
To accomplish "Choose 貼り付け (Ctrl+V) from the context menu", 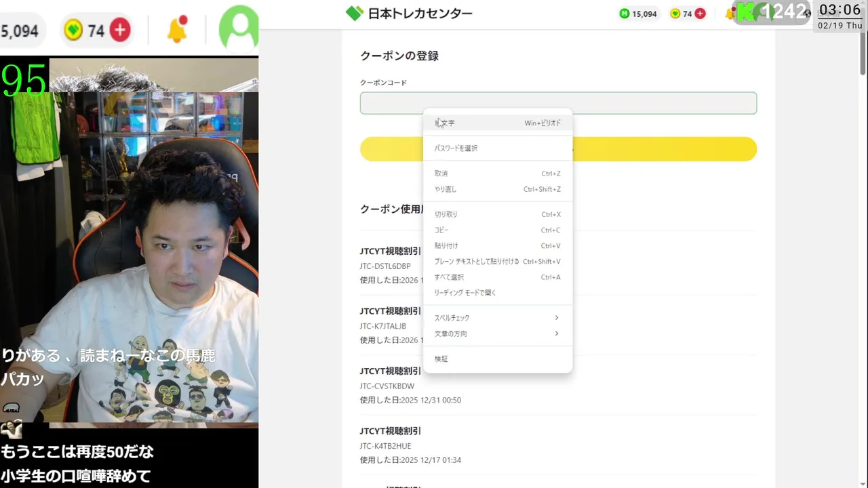I will (x=498, y=245).
